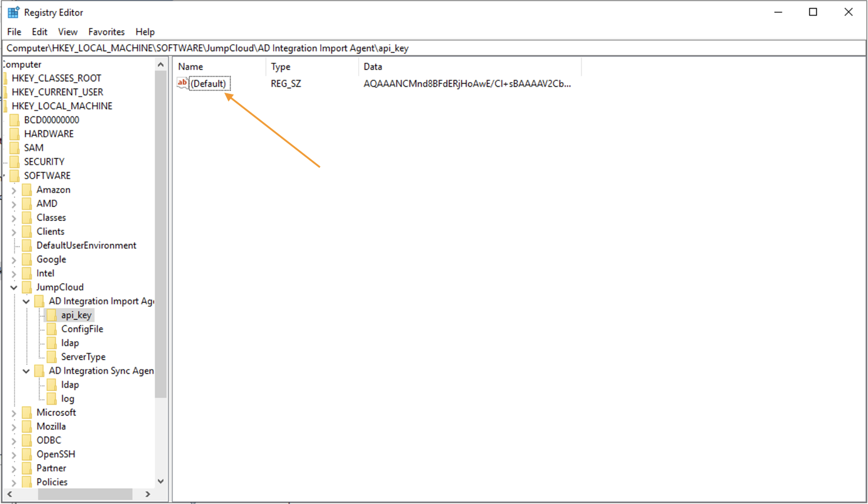Open the Favorites menu
The image size is (868, 504).
click(107, 31)
